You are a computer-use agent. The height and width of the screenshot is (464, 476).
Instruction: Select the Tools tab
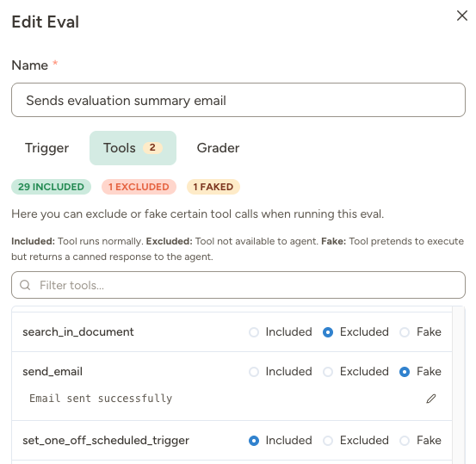[133, 148]
